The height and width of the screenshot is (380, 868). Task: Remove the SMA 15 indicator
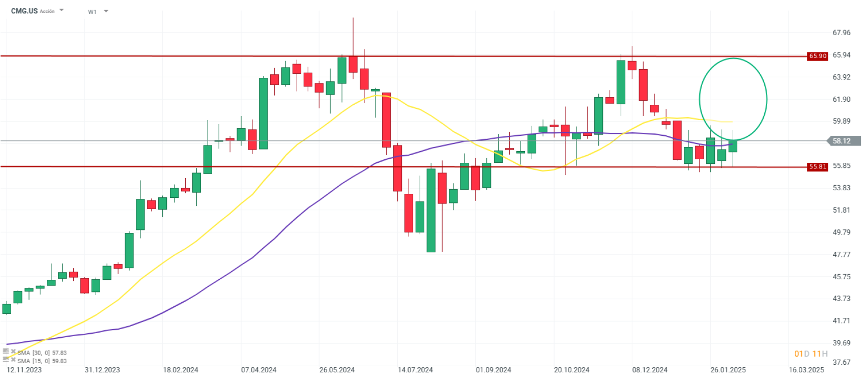tap(13, 360)
